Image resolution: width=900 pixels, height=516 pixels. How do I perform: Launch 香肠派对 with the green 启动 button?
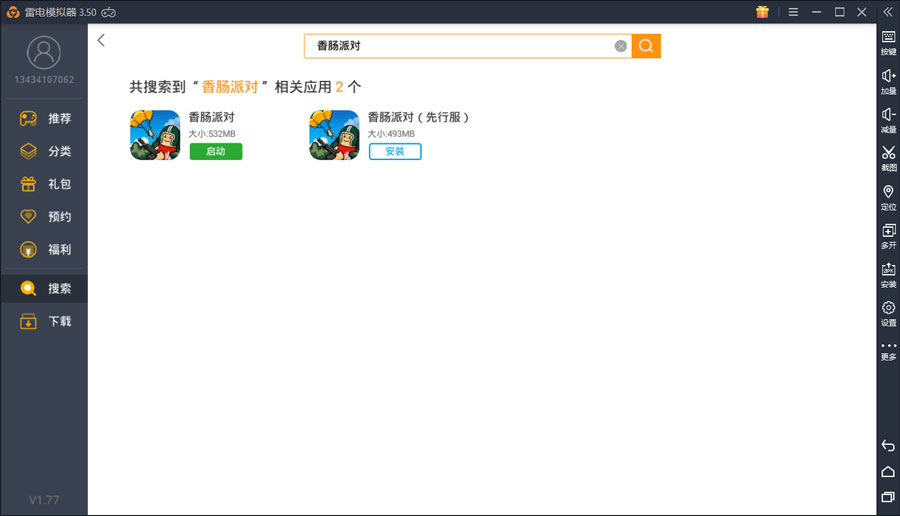216,152
